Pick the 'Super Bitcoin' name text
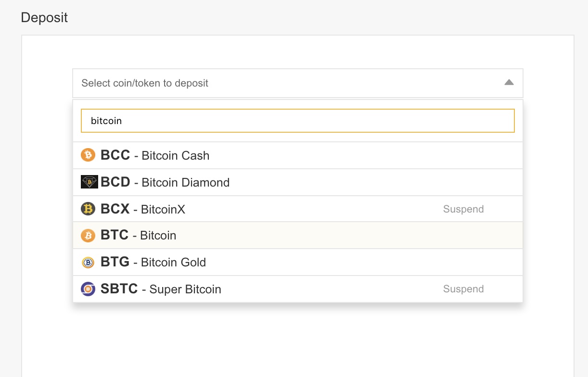 tap(185, 289)
